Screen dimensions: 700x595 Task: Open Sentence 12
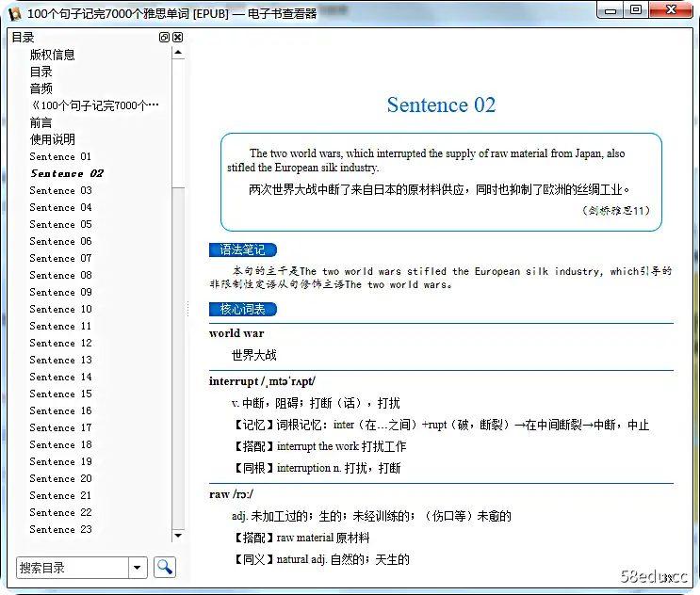pyautogui.click(x=60, y=343)
